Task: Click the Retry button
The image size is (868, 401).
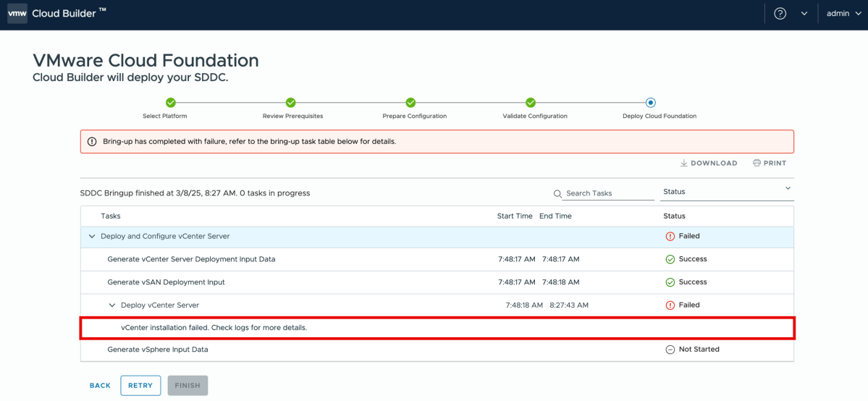Action: click(140, 386)
